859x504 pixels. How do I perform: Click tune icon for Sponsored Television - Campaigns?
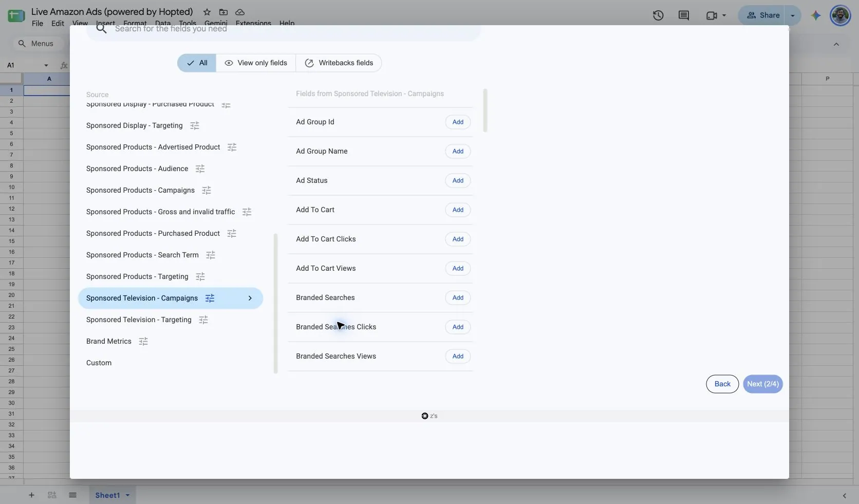[210, 298]
